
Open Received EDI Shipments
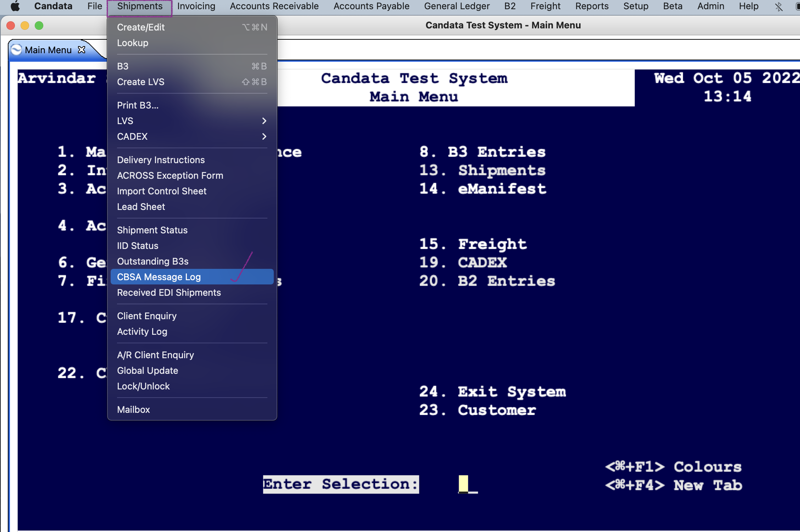coord(192,293)
